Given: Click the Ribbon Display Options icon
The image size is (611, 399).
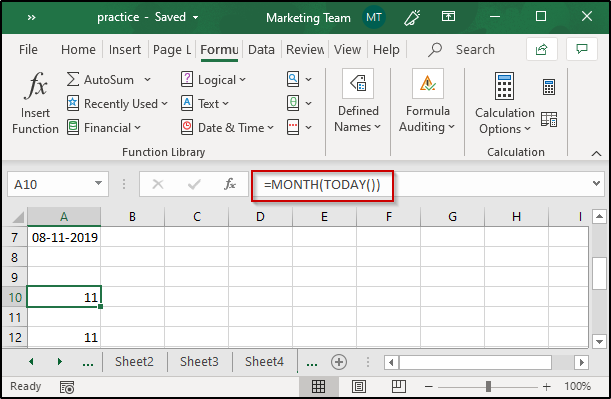Looking at the screenshot, I should 448,16.
